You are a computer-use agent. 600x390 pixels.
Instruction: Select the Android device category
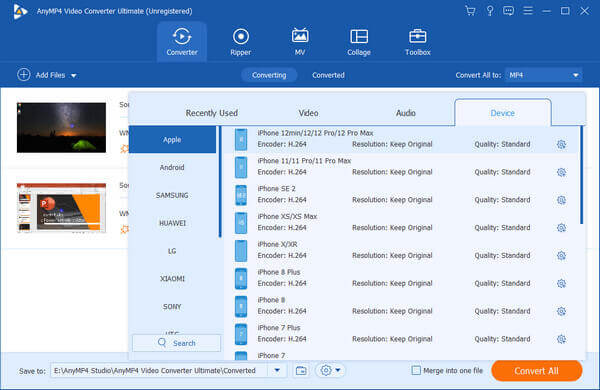[x=172, y=167]
